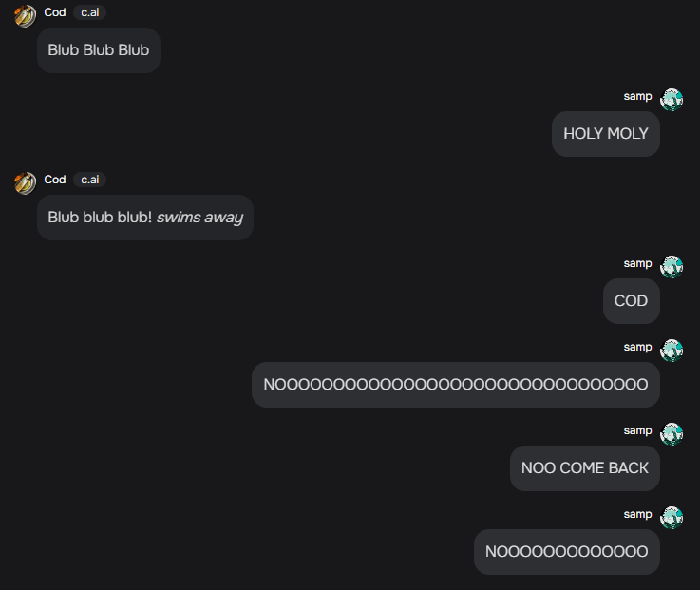Select the 'Blub Blub Blub' message bubble
The height and width of the screenshot is (590, 700).
pyautogui.click(x=99, y=50)
